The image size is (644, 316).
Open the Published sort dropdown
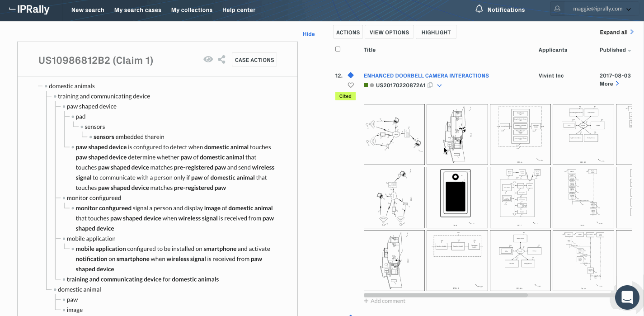pyautogui.click(x=615, y=50)
